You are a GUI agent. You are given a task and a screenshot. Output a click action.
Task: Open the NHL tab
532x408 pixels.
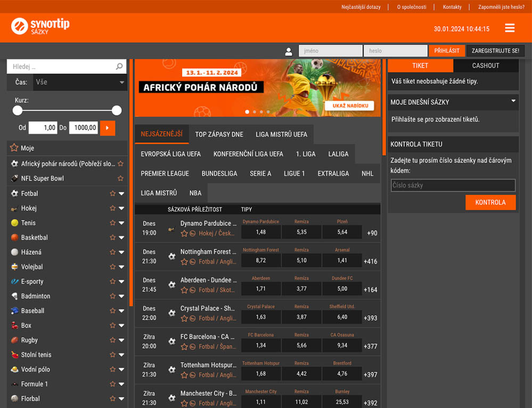pos(367,174)
